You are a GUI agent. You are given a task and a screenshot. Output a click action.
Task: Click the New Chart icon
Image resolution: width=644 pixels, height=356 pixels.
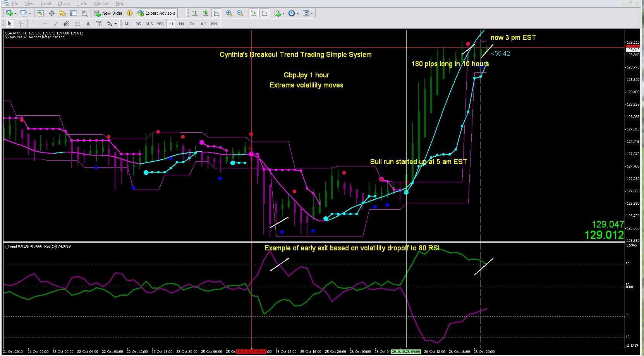9,13
